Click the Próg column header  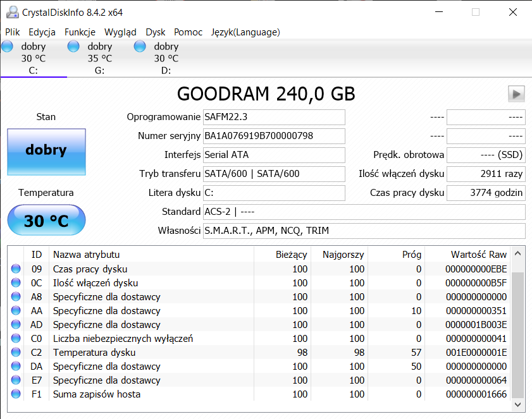[x=396, y=254]
